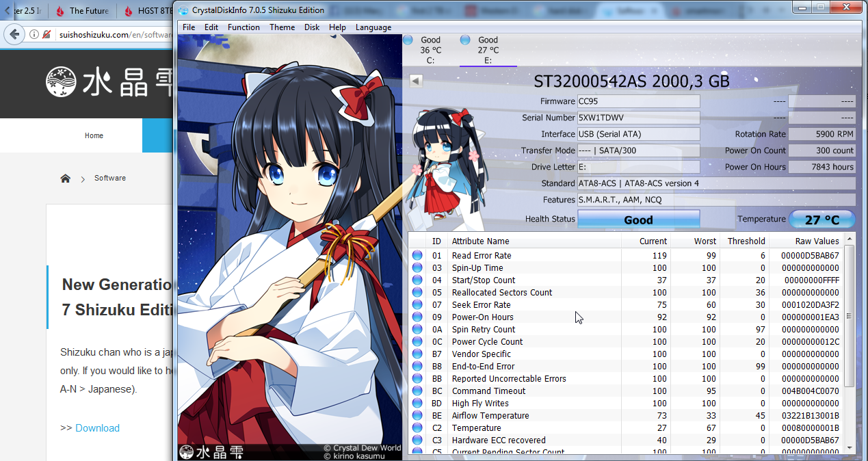Click status orb for Airflow Temperature
This screenshot has width=868, height=461.
click(417, 416)
